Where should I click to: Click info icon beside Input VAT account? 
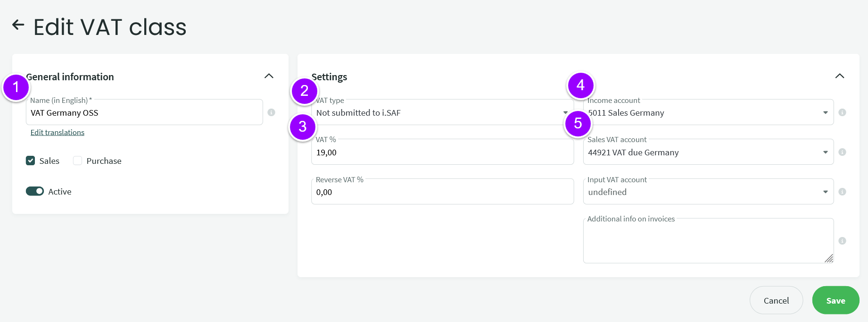[842, 192]
